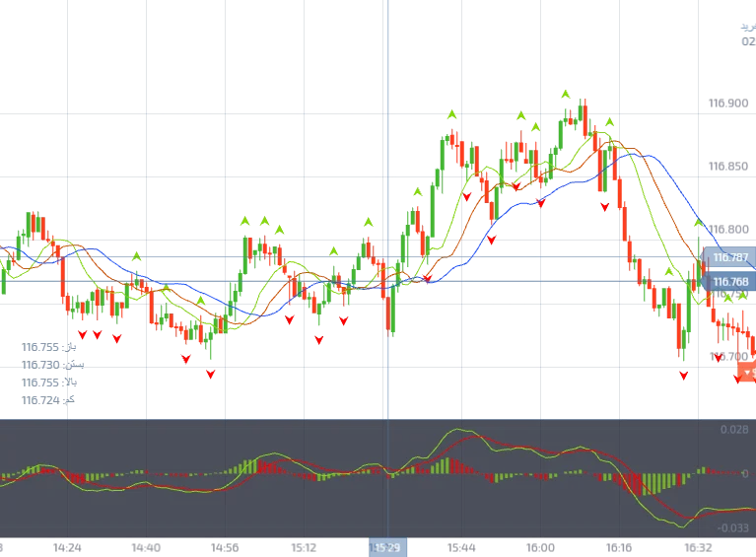Click the 14:56 time axis label

[x=225, y=547]
